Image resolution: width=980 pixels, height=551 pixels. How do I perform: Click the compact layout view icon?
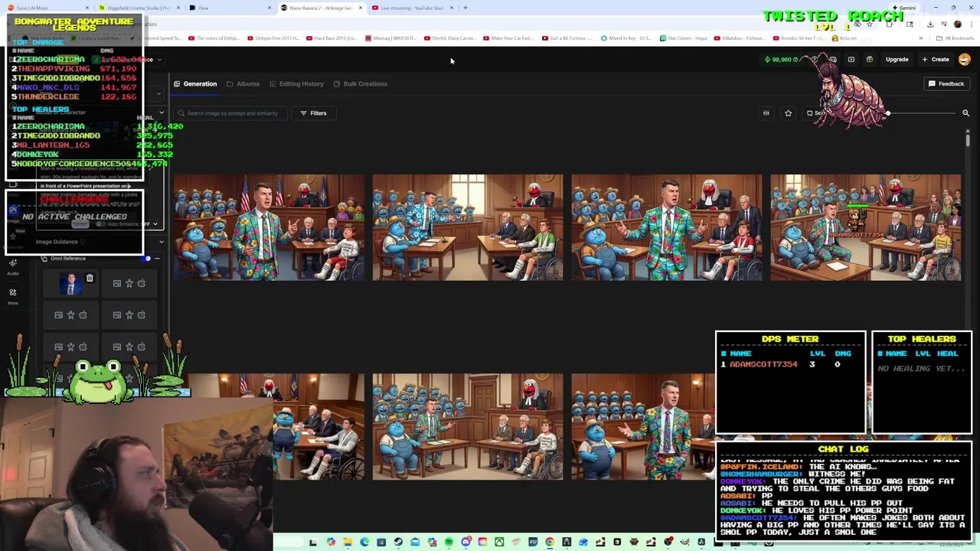766,113
